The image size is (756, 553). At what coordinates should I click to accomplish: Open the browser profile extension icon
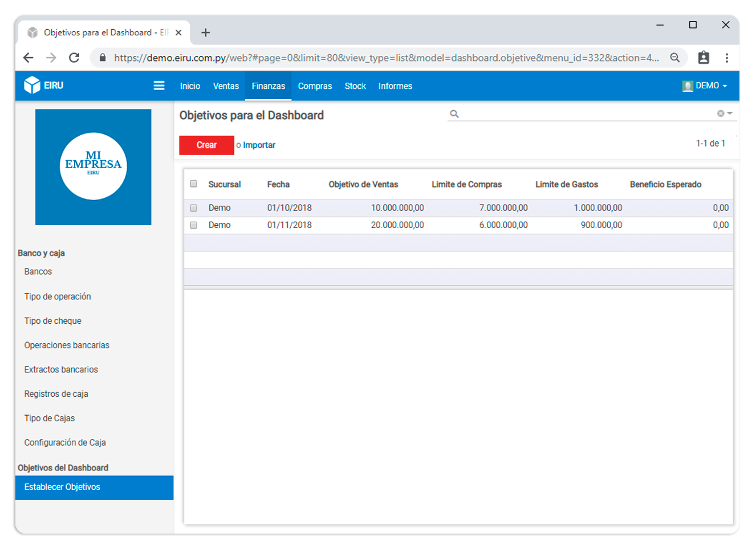tap(704, 58)
